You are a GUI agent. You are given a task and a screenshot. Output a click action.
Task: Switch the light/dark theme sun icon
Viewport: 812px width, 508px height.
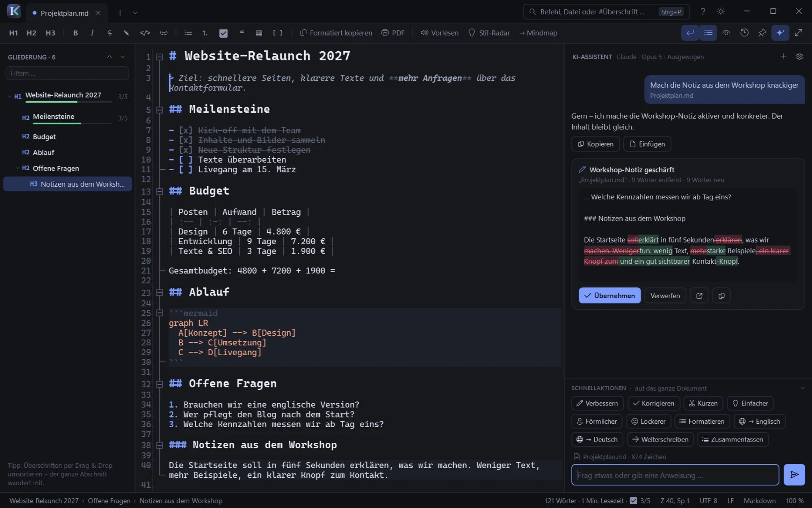(x=721, y=12)
